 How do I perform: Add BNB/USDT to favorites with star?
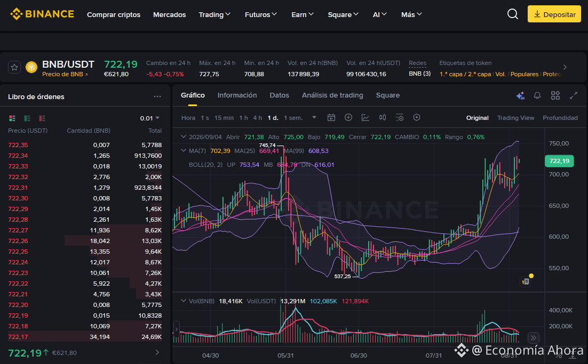tap(14, 67)
